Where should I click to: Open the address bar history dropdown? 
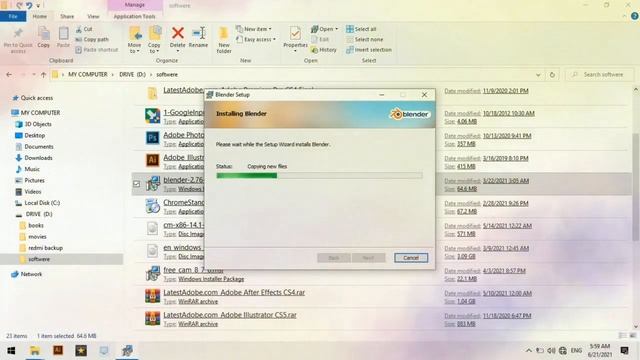[x=538, y=75]
